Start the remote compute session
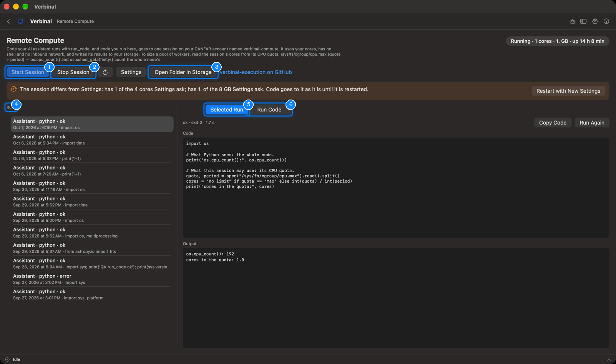This screenshot has height=364, width=616. point(28,72)
